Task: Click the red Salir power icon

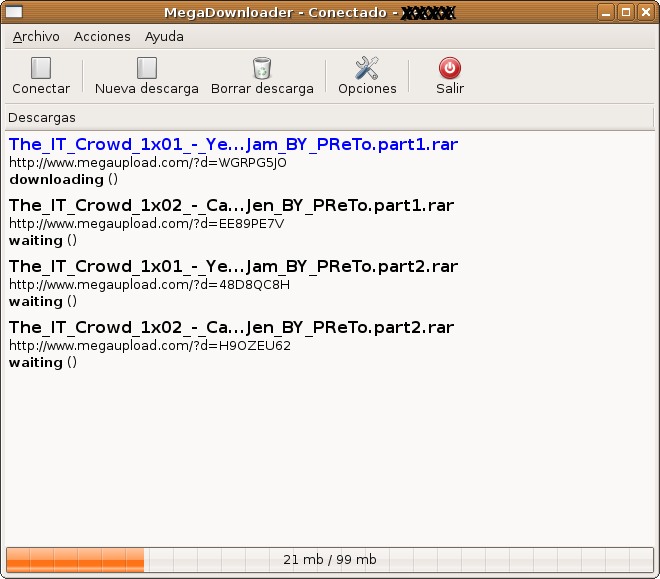Action: [x=450, y=68]
